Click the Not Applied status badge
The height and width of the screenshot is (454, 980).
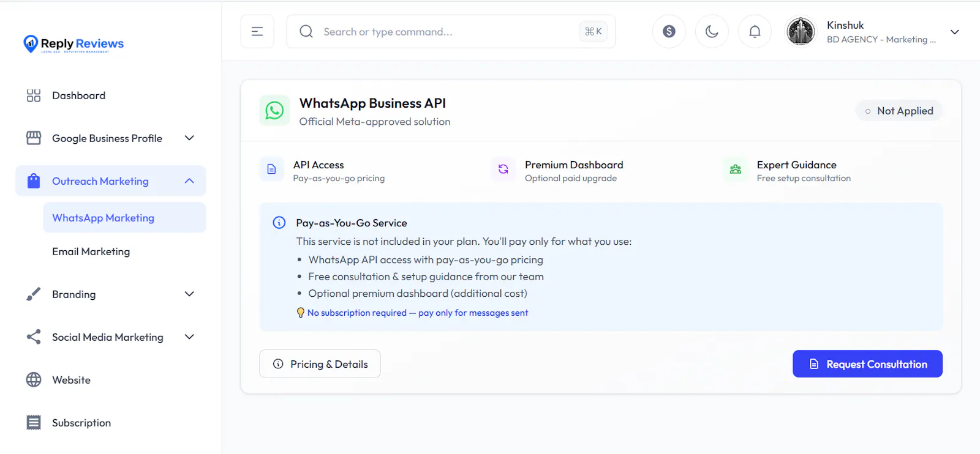click(x=899, y=111)
